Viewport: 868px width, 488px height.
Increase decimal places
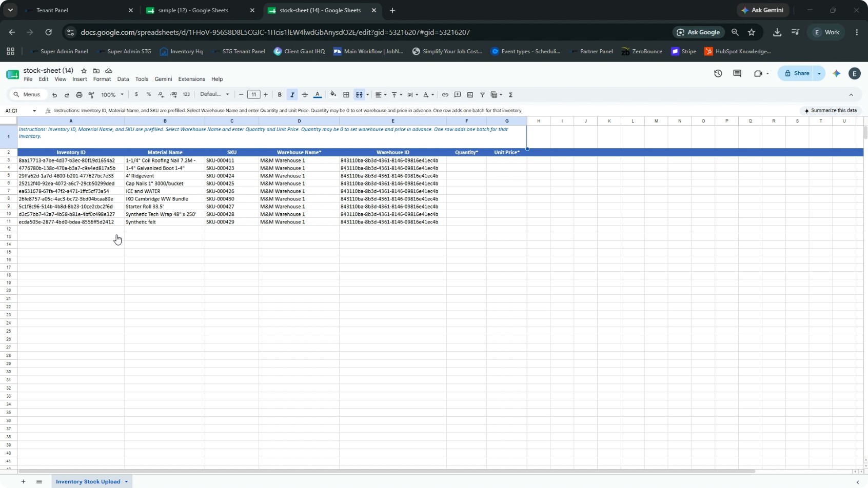pos(173,94)
